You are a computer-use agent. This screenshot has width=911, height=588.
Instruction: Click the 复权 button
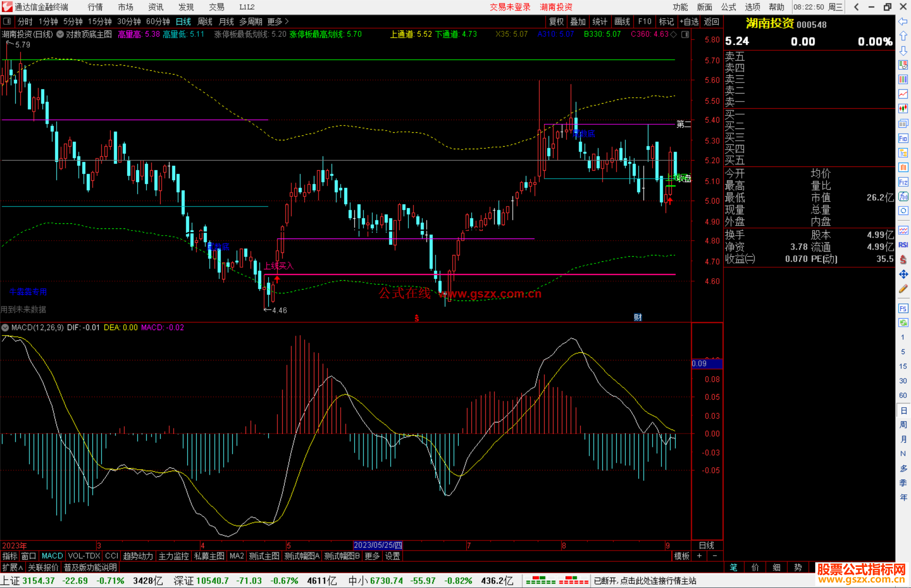(x=556, y=21)
